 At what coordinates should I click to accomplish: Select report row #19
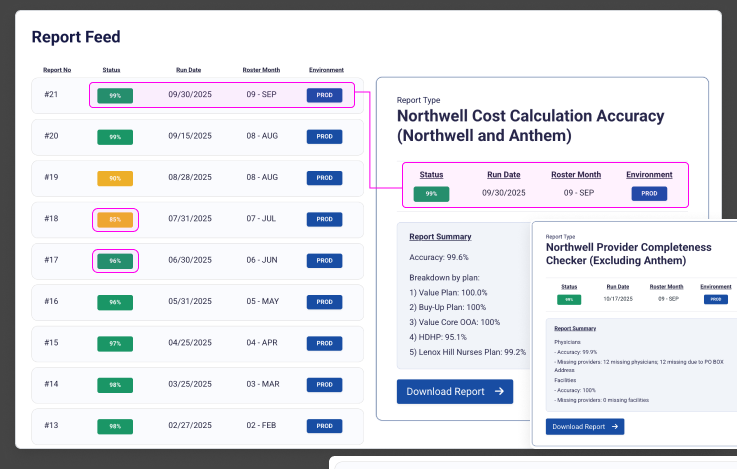coord(197,178)
